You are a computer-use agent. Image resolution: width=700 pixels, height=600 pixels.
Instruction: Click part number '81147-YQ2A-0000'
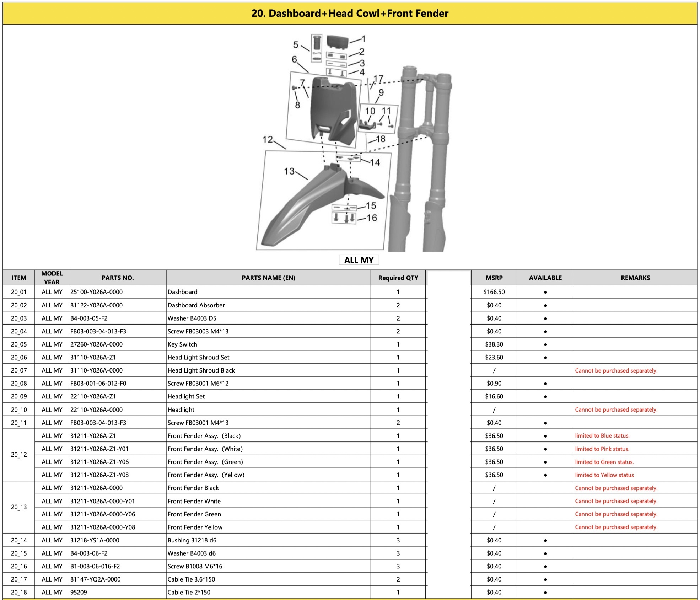pyautogui.click(x=96, y=579)
